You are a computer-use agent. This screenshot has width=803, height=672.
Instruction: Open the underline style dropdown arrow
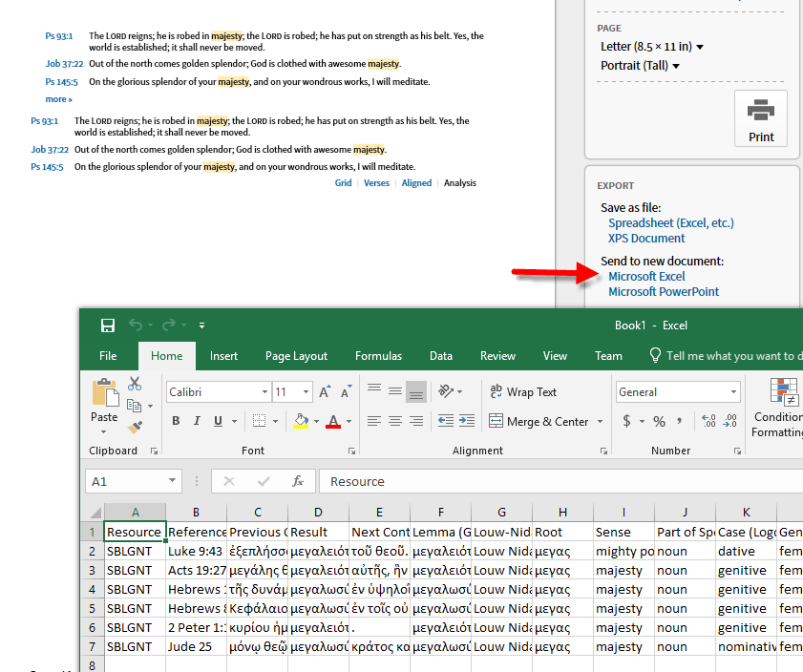coord(235,421)
